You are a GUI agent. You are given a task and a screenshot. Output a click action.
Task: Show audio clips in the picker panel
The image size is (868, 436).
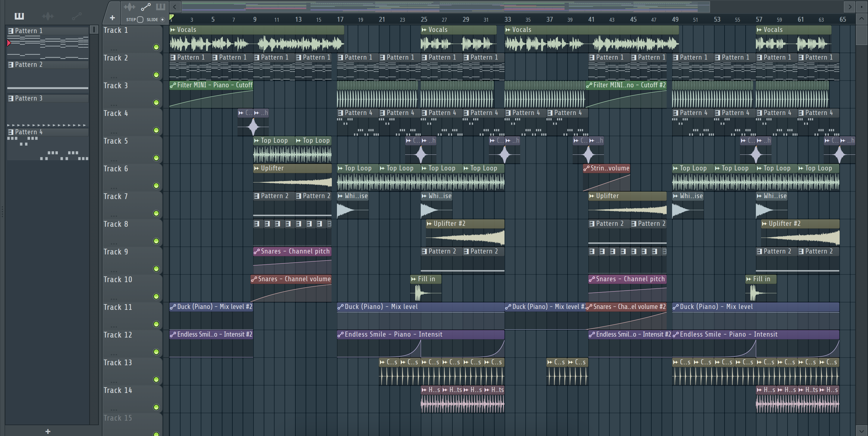(x=48, y=16)
